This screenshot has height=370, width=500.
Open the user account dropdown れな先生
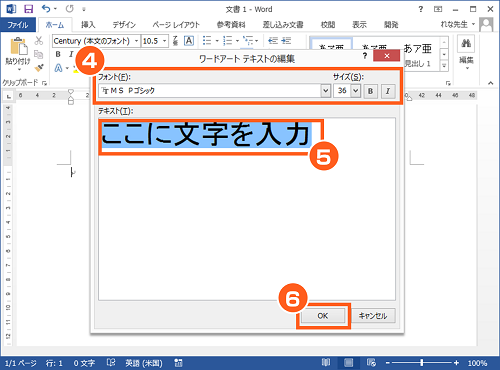458,24
